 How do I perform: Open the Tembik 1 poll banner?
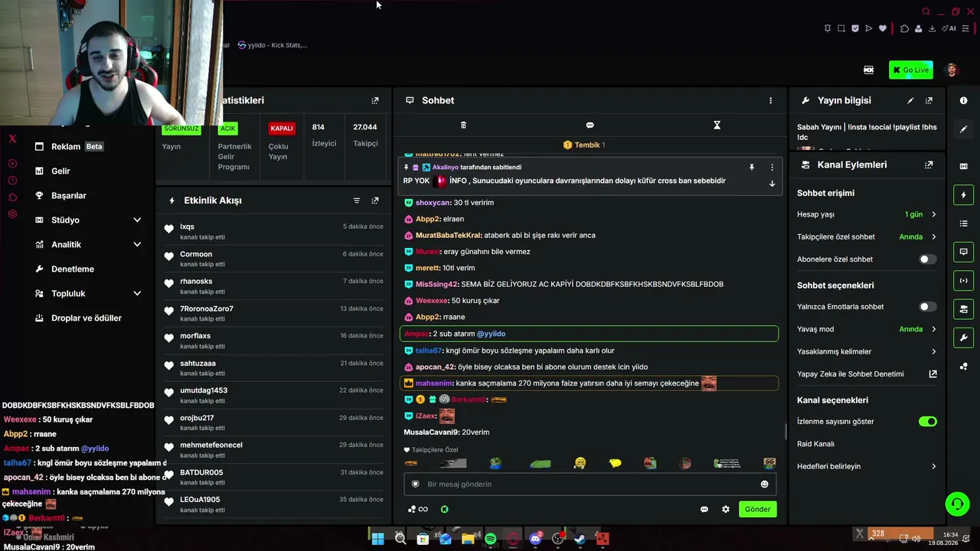tap(584, 145)
